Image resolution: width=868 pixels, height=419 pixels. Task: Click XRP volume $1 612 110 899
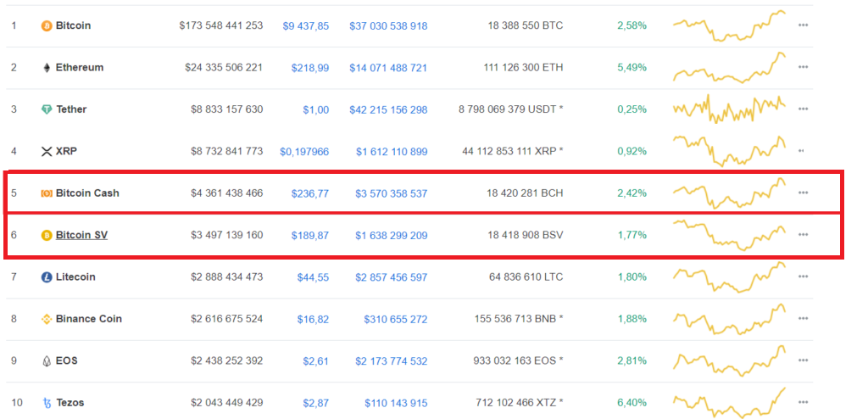click(392, 151)
